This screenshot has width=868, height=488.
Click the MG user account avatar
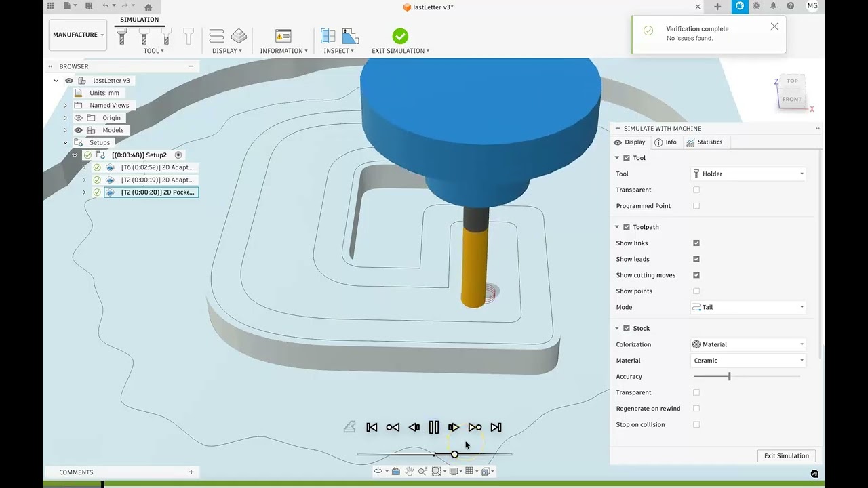(x=812, y=6)
